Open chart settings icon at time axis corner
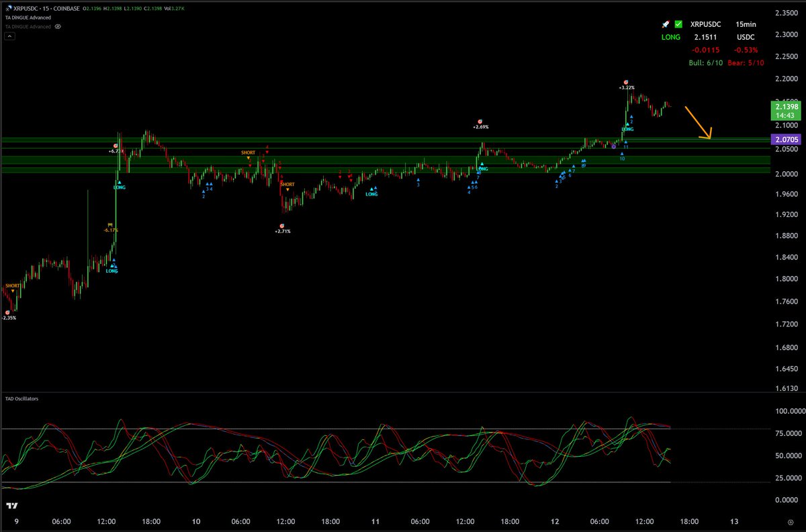 (x=790, y=522)
